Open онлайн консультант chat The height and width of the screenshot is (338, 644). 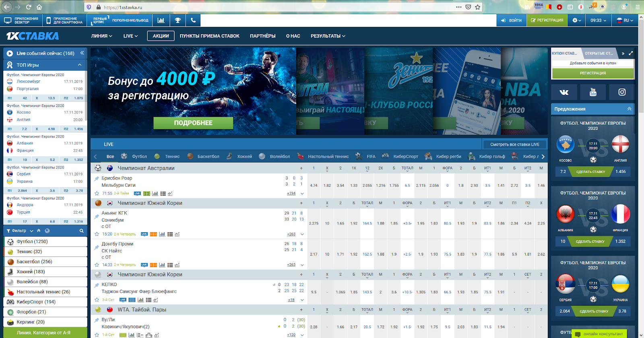click(x=599, y=334)
